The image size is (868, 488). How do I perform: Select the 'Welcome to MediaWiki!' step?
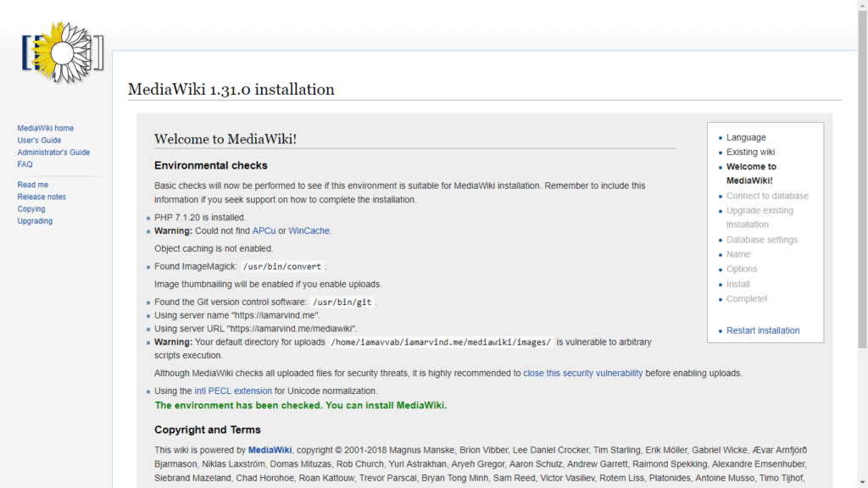tap(751, 174)
